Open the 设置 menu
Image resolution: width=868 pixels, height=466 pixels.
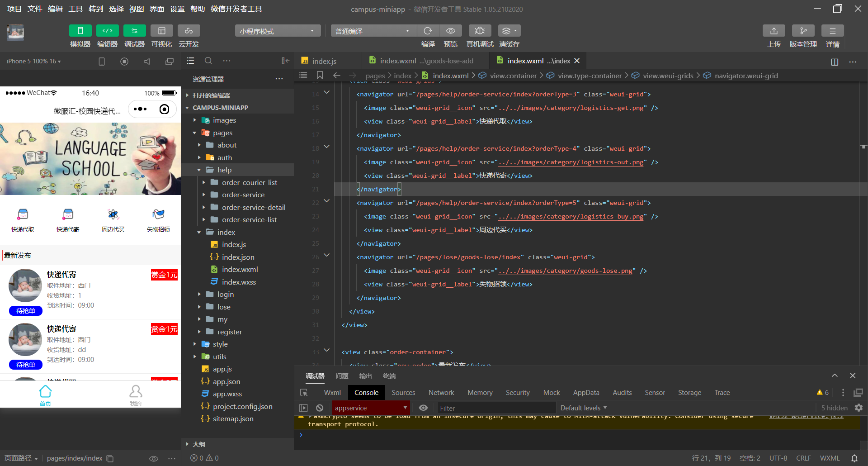click(177, 9)
